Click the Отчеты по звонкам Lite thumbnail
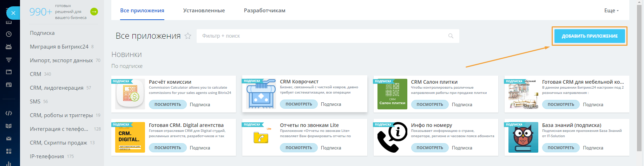The image size is (644, 166). point(261,137)
